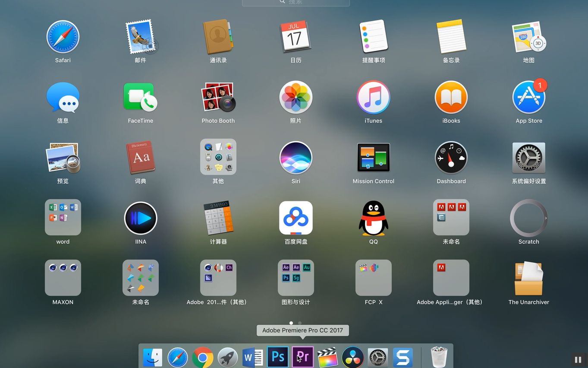The image size is (588, 368).
Task: Launch DaVinci Resolve from Dock
Action: tap(353, 357)
